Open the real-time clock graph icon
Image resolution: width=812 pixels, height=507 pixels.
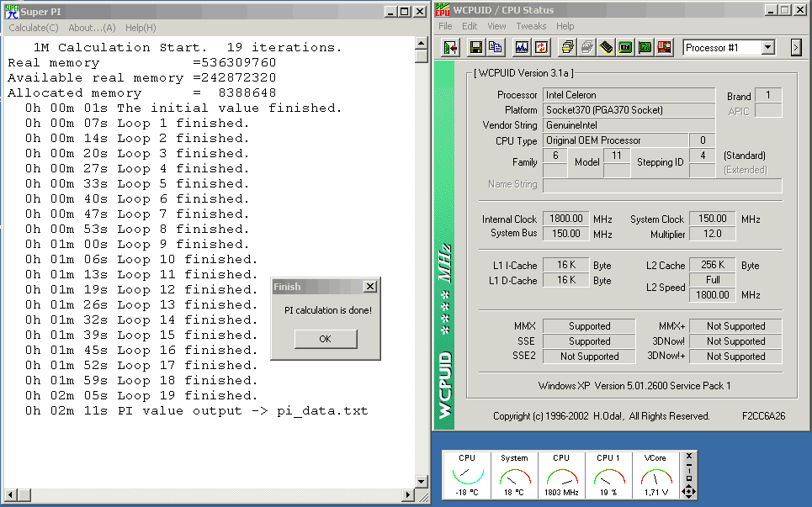[x=522, y=48]
